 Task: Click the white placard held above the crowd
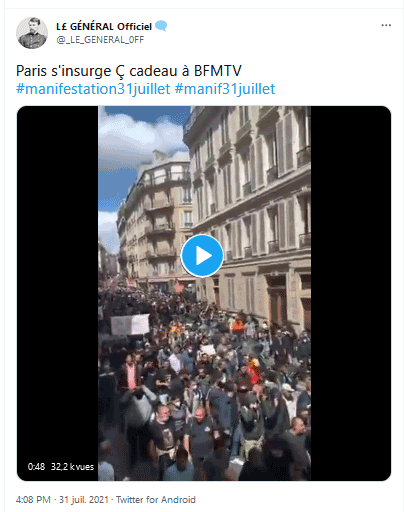click(x=130, y=324)
